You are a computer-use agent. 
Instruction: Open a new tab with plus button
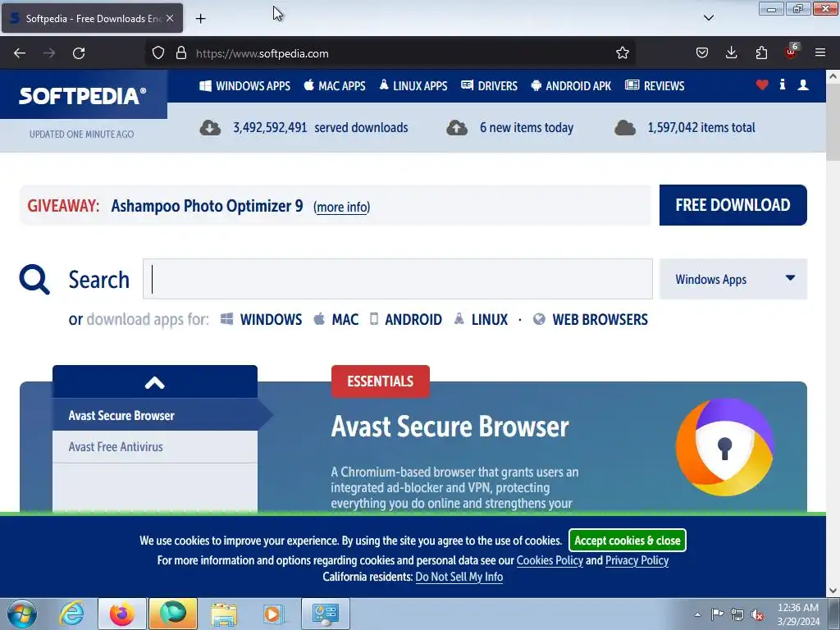tap(200, 19)
